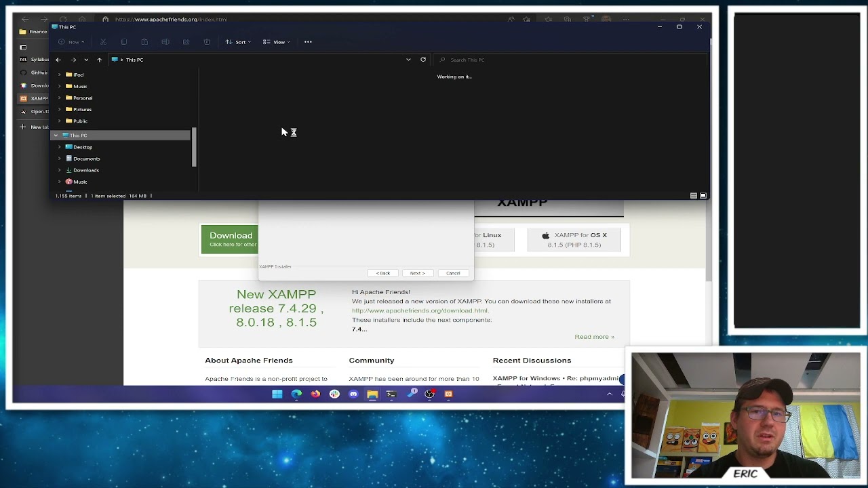The width and height of the screenshot is (868, 488).
Task: Click the Search This PC field
Action: coord(570,60)
